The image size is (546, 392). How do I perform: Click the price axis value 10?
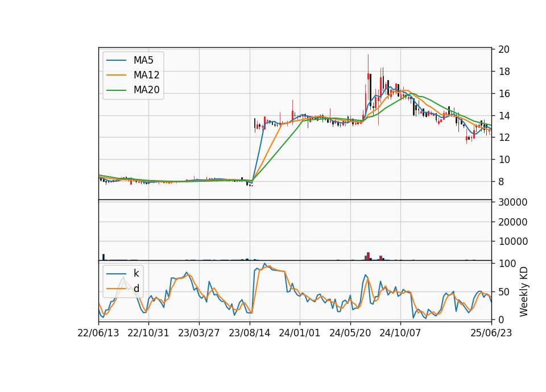coord(504,160)
